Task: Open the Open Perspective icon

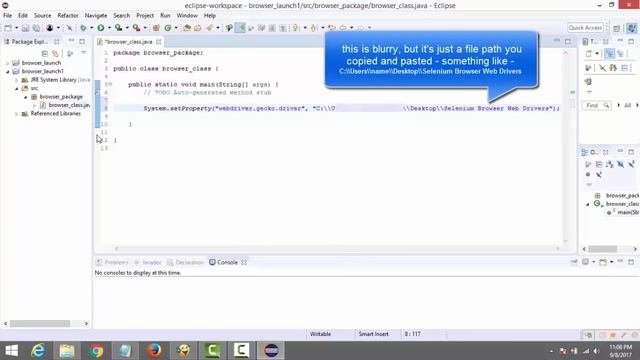Action: [617, 28]
